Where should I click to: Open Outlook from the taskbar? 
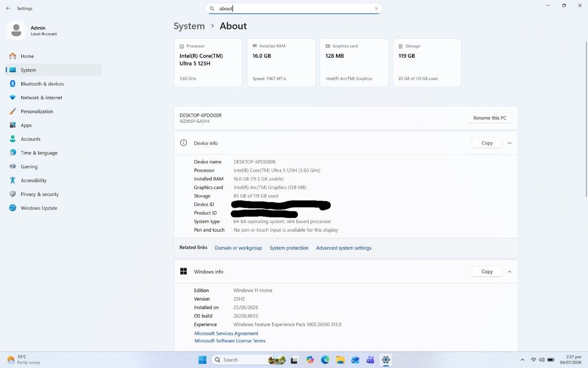tap(355, 360)
